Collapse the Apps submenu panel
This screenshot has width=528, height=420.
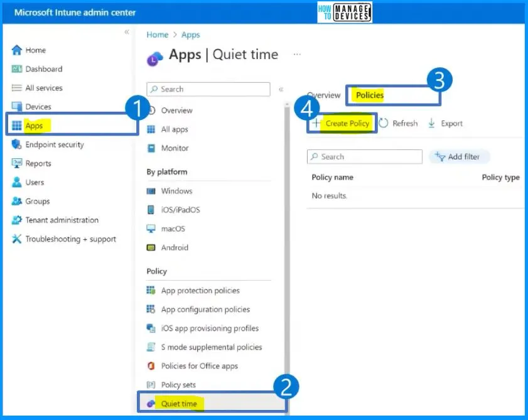pos(281,89)
